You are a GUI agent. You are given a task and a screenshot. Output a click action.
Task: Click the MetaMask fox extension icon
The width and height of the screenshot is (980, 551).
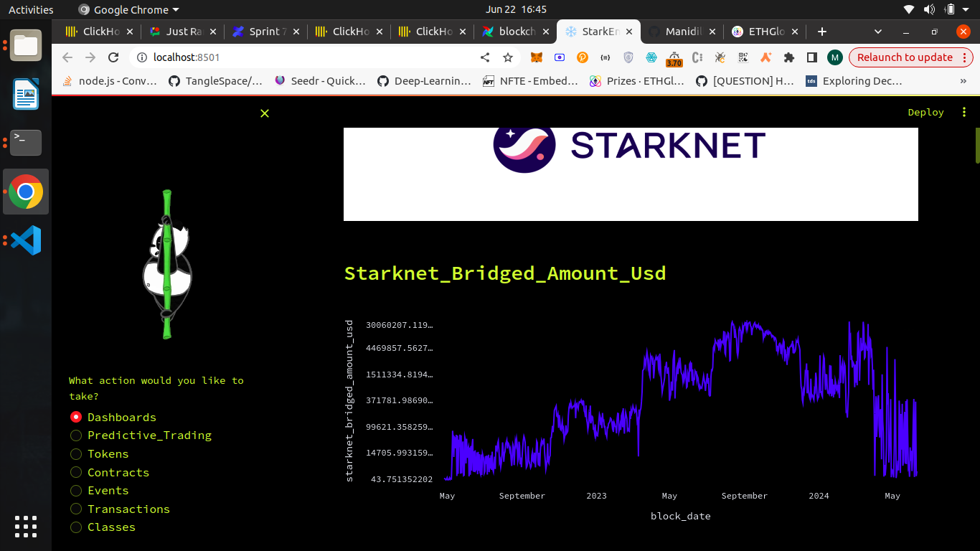(x=536, y=57)
